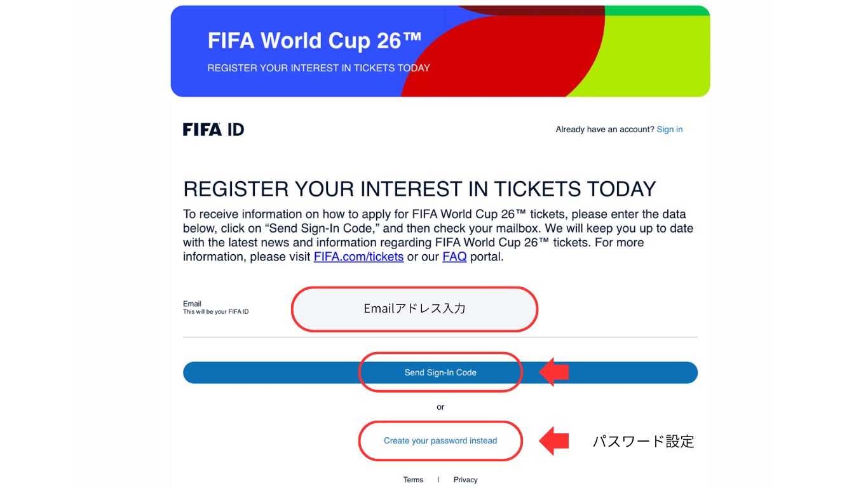Viewport: 868px width, 488px height.
Task: Click the Email address input field
Action: pos(414,309)
